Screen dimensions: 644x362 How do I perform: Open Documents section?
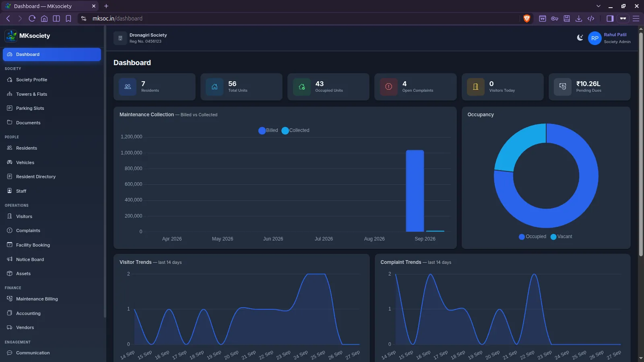[52, 123]
